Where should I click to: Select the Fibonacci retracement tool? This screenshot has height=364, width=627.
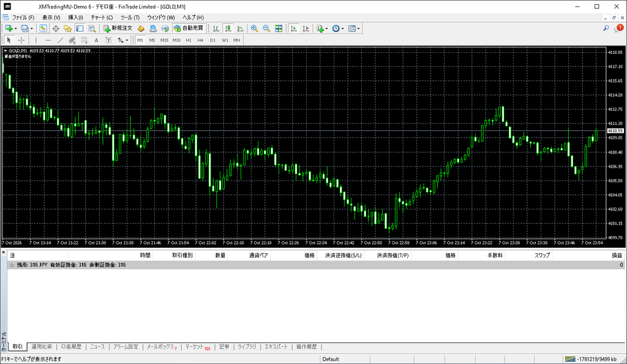[x=84, y=40]
